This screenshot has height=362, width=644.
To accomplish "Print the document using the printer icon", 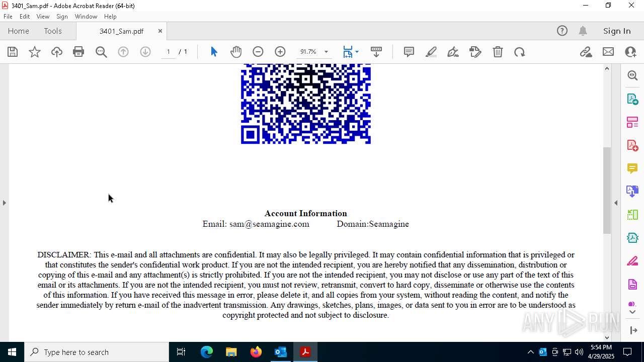I will (78, 52).
